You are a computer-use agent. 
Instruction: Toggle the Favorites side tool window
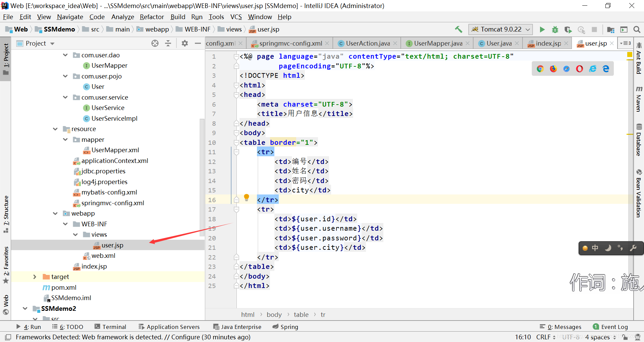pyautogui.click(x=6, y=265)
